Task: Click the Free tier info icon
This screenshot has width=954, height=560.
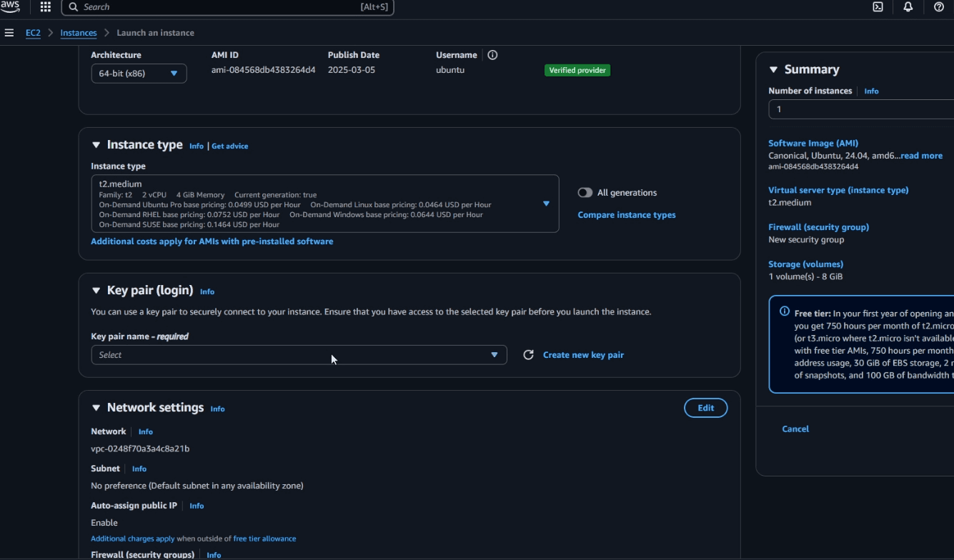Action: click(x=785, y=311)
